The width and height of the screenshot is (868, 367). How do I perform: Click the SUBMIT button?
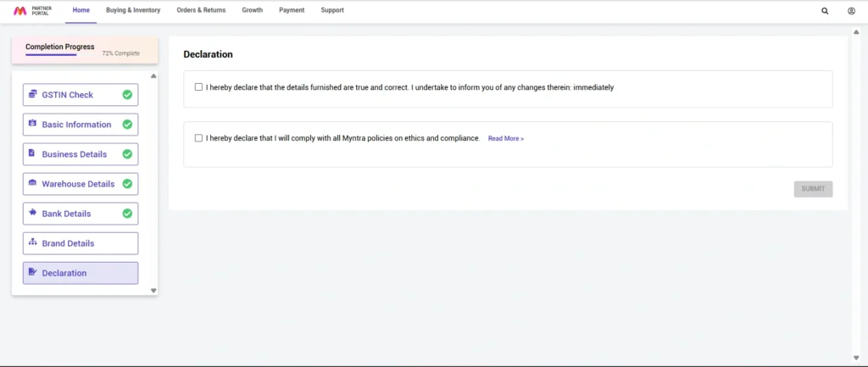coord(813,189)
